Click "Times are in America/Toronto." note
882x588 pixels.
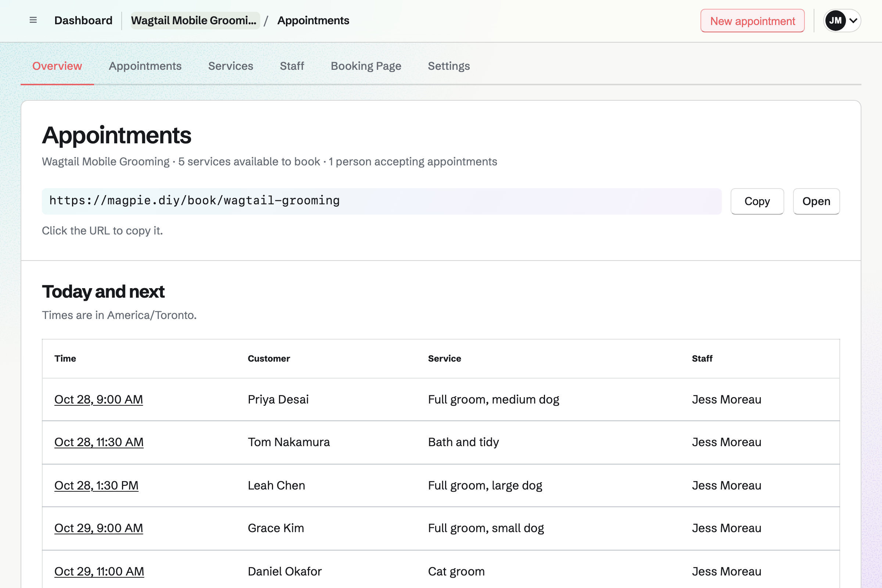pyautogui.click(x=119, y=315)
